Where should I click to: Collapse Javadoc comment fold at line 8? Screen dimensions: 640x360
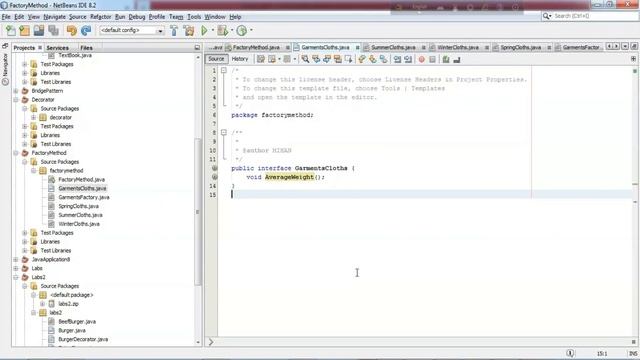224,133
